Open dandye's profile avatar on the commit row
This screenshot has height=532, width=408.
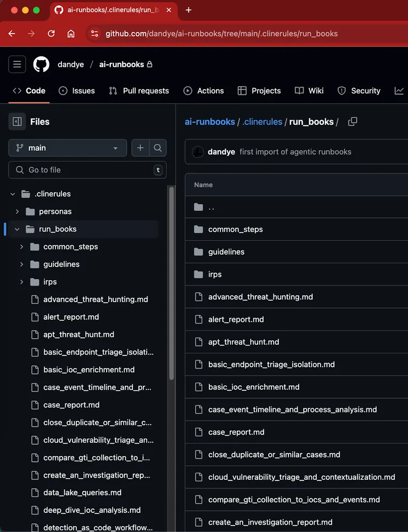pyautogui.click(x=197, y=152)
